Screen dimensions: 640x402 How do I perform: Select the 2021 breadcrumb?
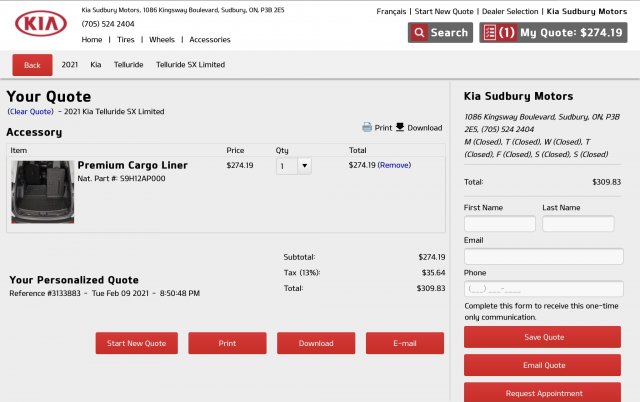point(70,64)
